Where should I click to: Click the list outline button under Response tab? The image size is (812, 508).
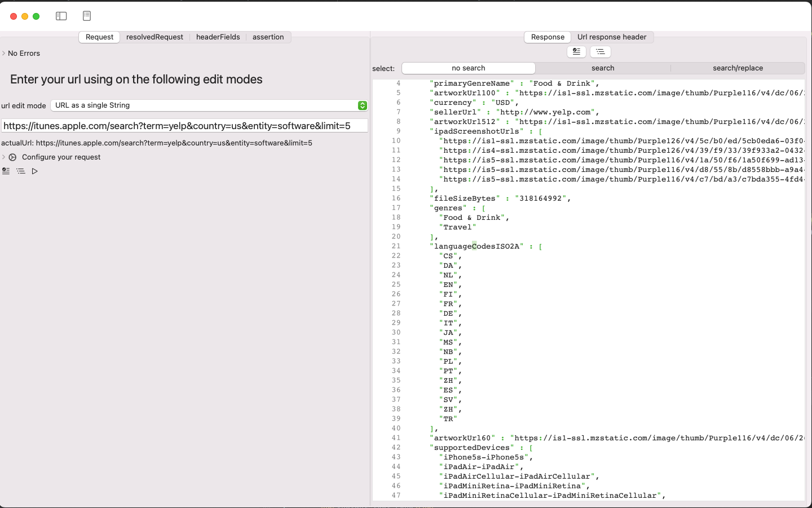600,51
